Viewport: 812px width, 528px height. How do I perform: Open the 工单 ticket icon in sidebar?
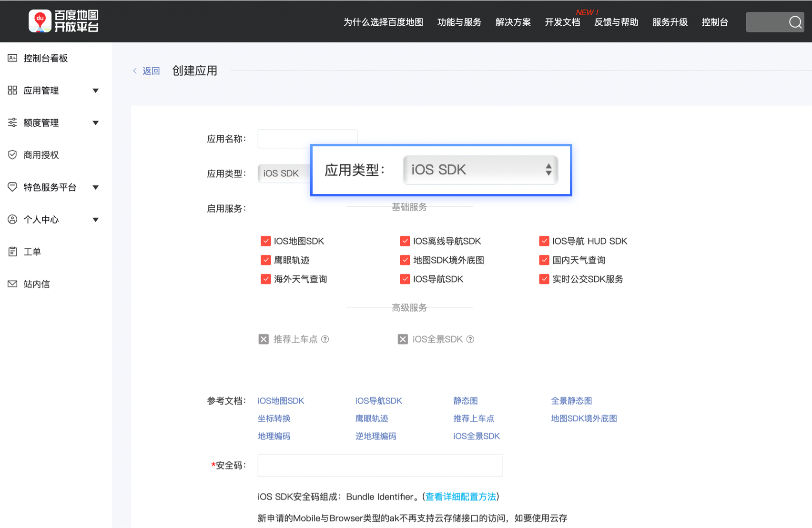click(x=12, y=251)
